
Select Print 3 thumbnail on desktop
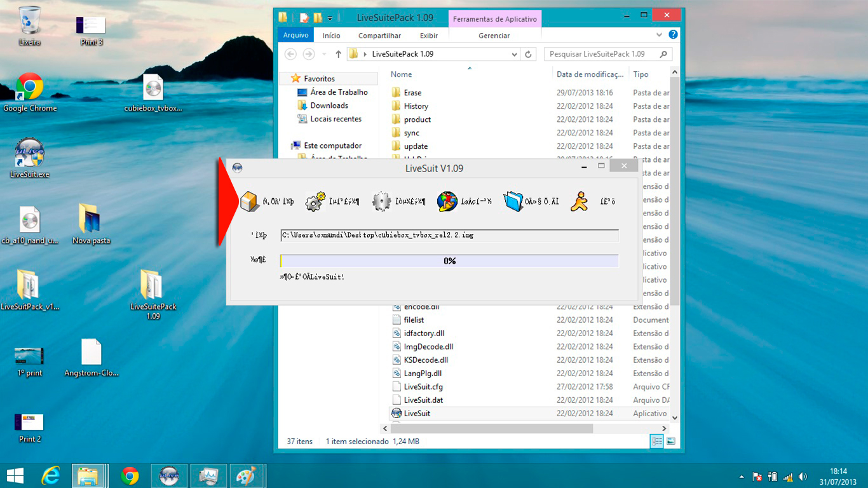(x=92, y=30)
